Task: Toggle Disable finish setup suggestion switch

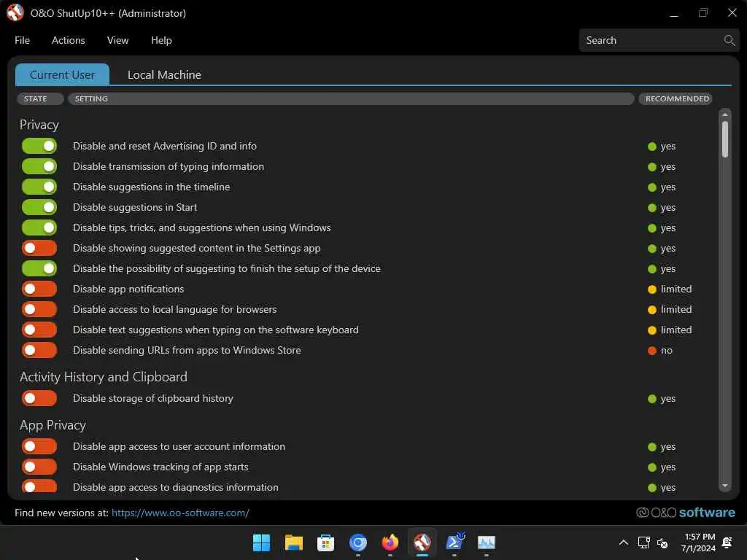Action: click(39, 268)
